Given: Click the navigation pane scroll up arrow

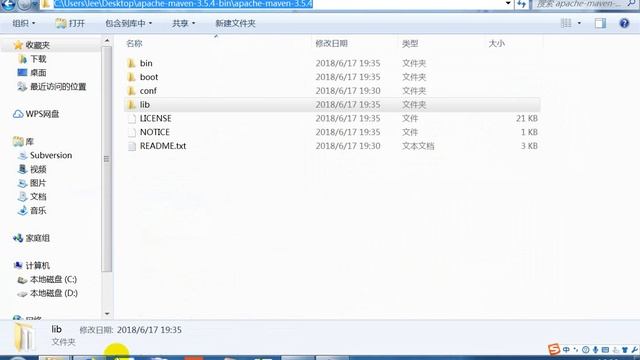Looking at the screenshot, I should (107, 40).
